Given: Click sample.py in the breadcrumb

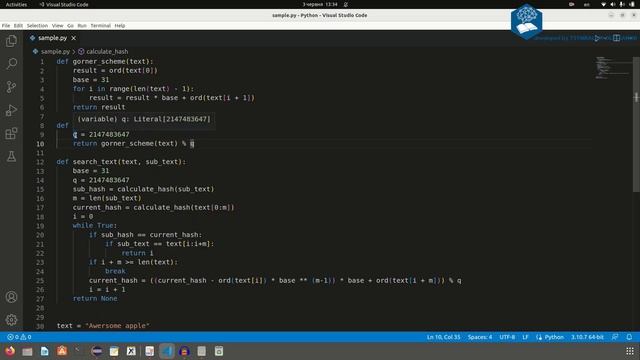Looking at the screenshot, I should point(55,51).
